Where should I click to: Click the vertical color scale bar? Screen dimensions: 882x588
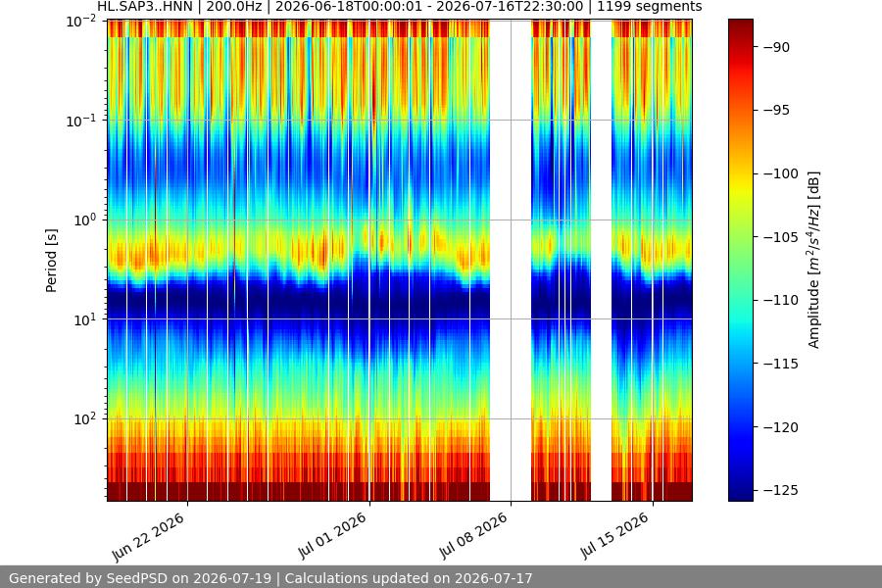click(x=740, y=260)
